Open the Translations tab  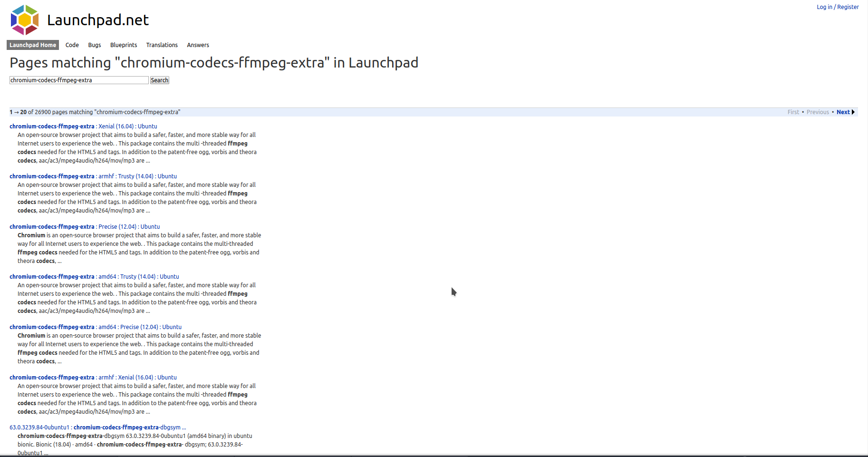(162, 45)
